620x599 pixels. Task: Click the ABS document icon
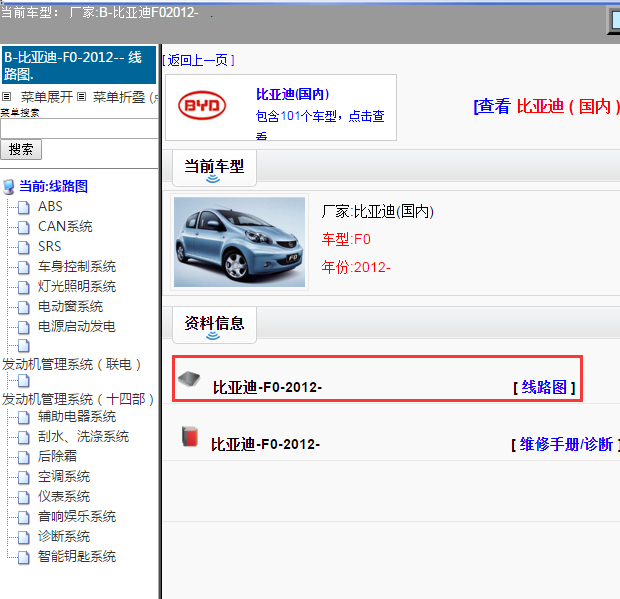(23, 207)
